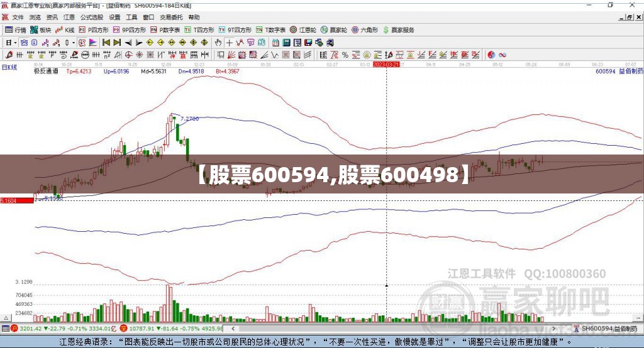Step chart right with black arrow
Image resolution: width=644 pixels, height=348 pixels.
139,43
